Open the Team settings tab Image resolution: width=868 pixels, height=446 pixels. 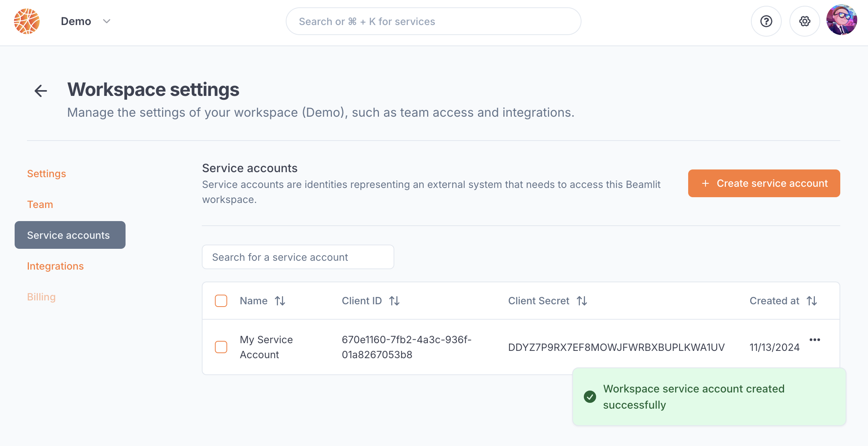point(40,205)
